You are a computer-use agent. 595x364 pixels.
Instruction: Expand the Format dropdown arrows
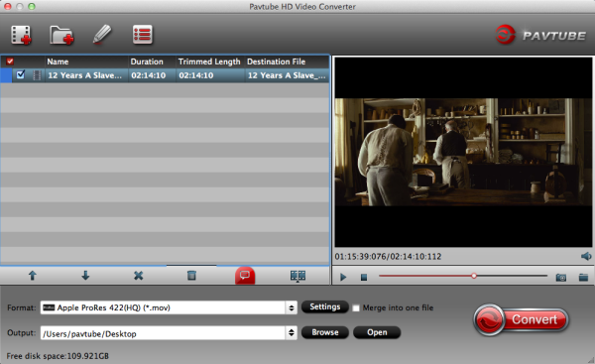(x=291, y=307)
